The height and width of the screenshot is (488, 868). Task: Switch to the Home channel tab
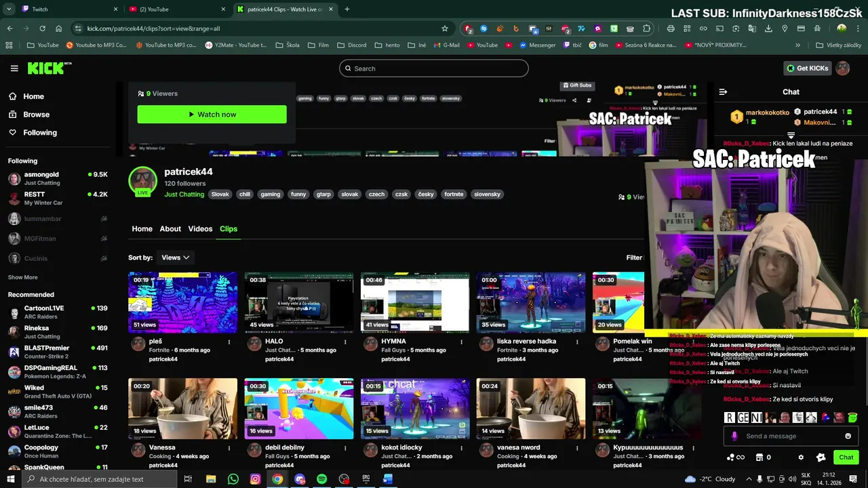142,229
